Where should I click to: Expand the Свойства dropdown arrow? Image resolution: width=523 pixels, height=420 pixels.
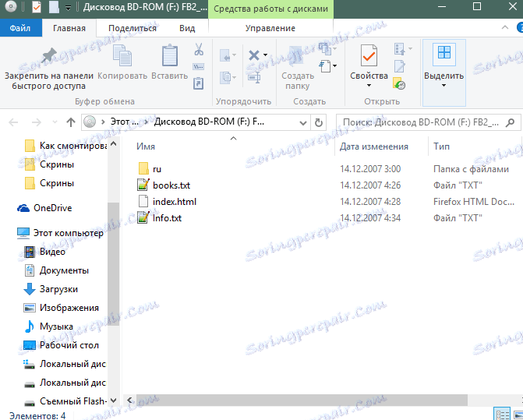pos(369,86)
